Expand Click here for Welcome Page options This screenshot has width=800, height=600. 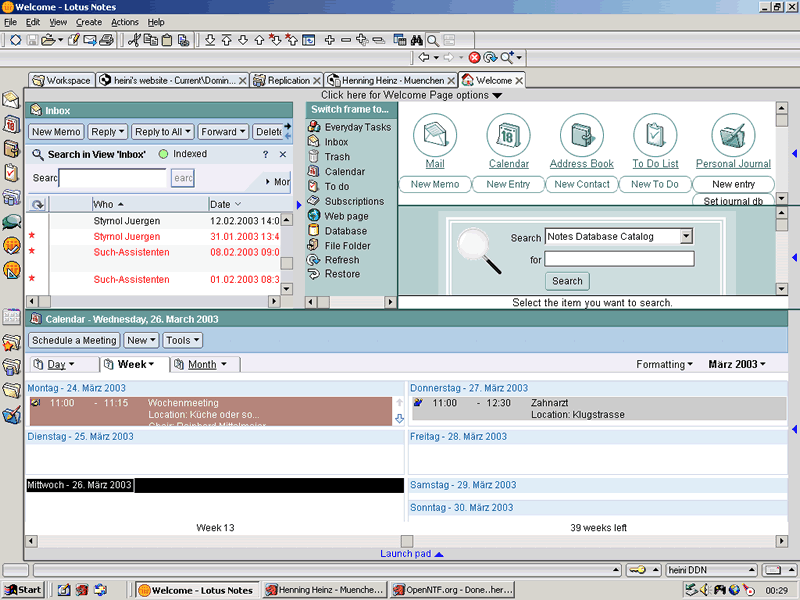click(x=411, y=95)
